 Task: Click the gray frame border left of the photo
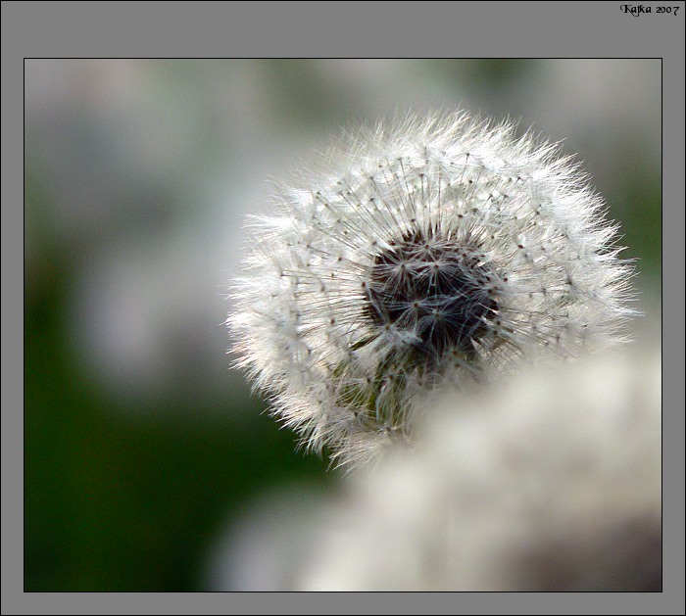point(12,323)
